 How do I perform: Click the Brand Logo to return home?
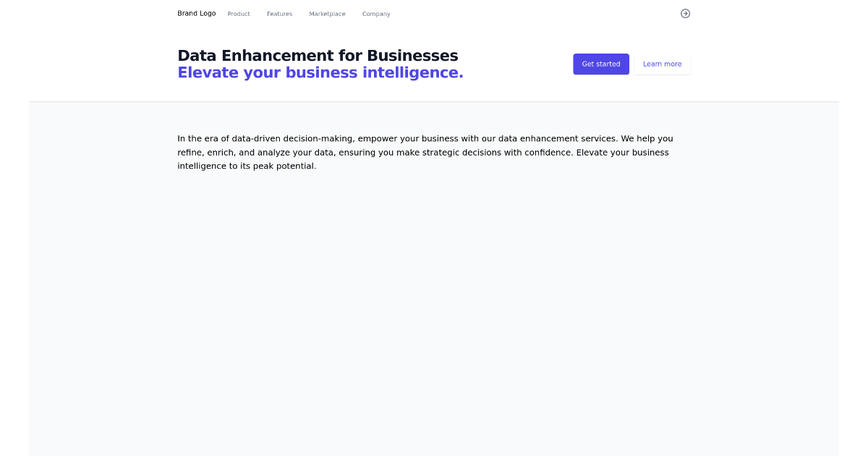click(x=196, y=13)
